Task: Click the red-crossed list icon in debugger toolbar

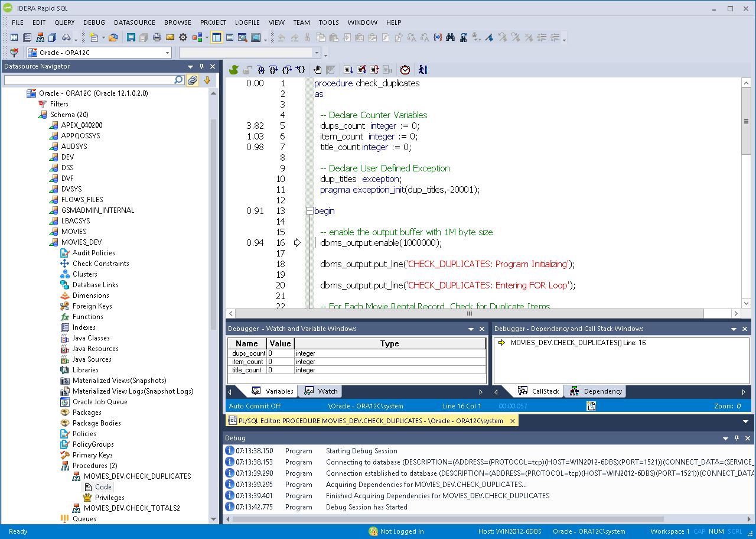Action: coord(361,70)
